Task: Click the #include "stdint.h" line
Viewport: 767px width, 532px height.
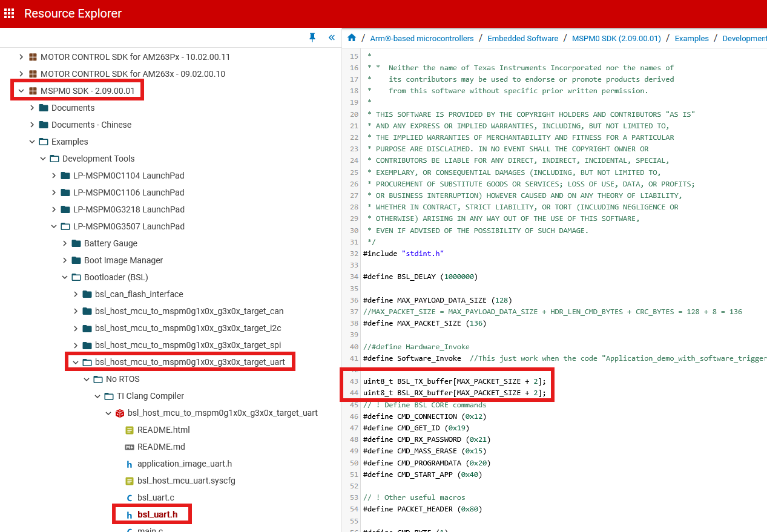Action: click(x=404, y=254)
